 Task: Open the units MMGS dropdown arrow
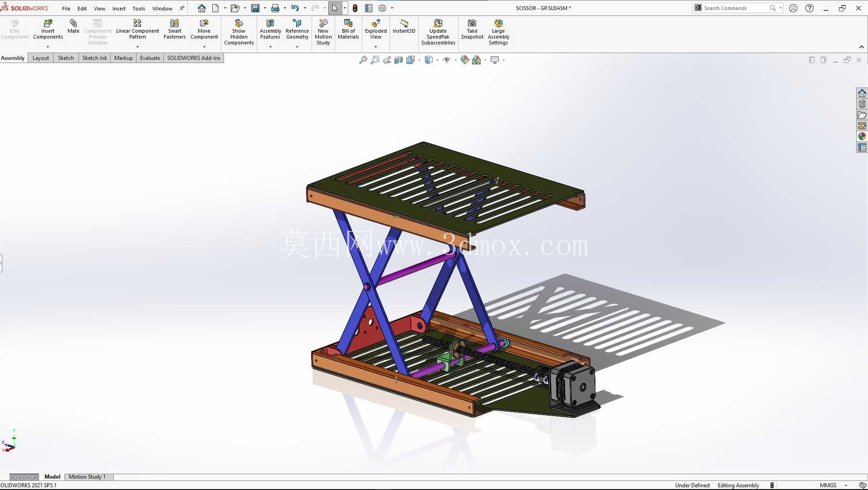[846, 485]
